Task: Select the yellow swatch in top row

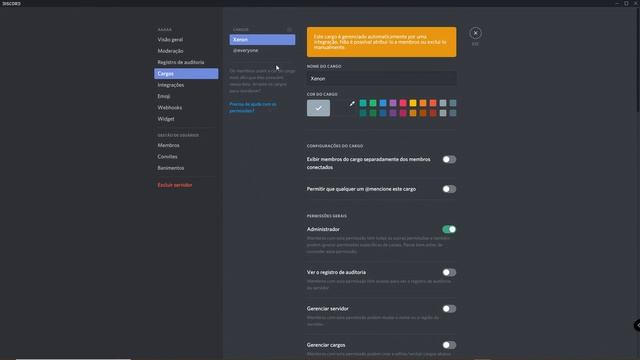Action: click(x=413, y=103)
